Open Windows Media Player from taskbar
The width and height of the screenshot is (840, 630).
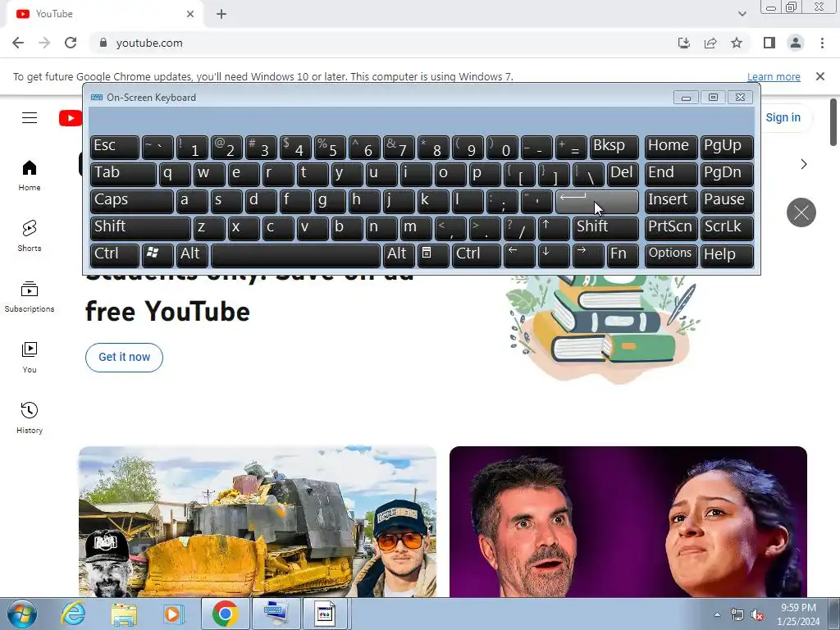click(x=173, y=614)
